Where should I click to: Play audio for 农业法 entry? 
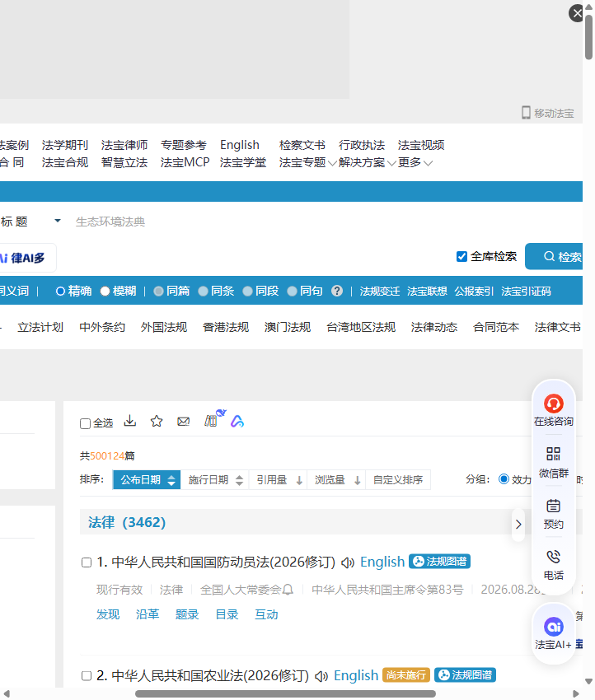point(321,676)
